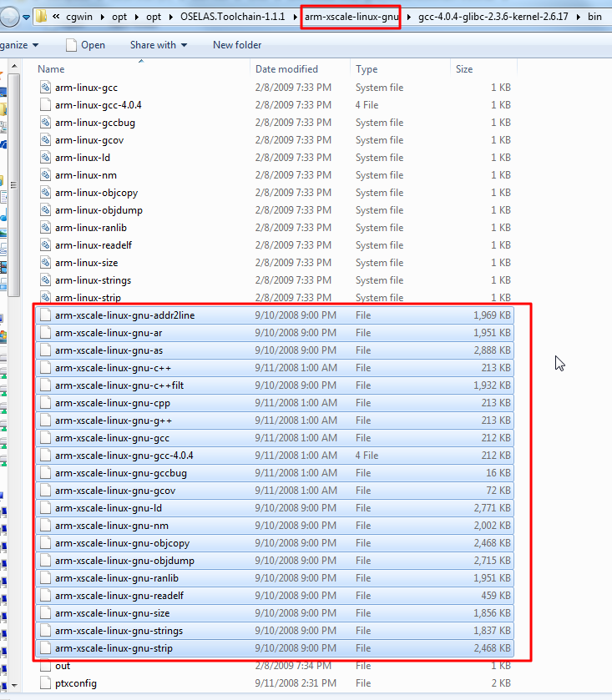
Task: Select file arm-xscale-linux-gnu-size
Action: coord(275,613)
